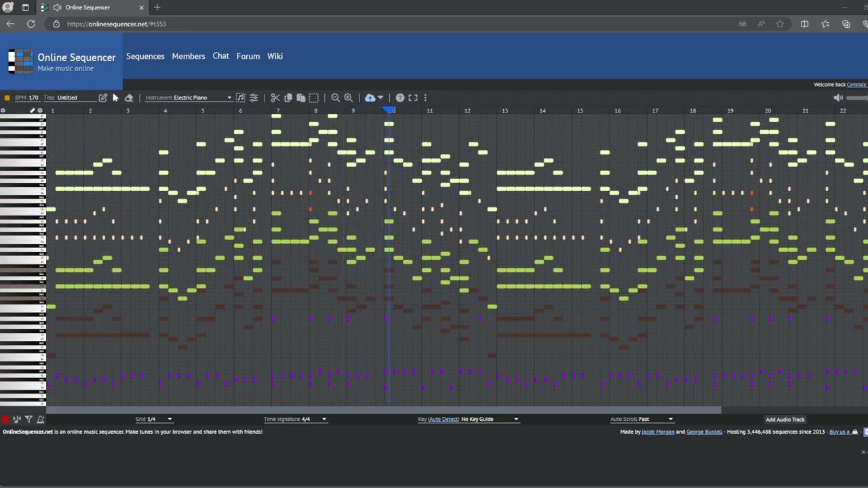Click the Title Untitled input field
Screen dimensions: 868x488
(x=76, y=98)
